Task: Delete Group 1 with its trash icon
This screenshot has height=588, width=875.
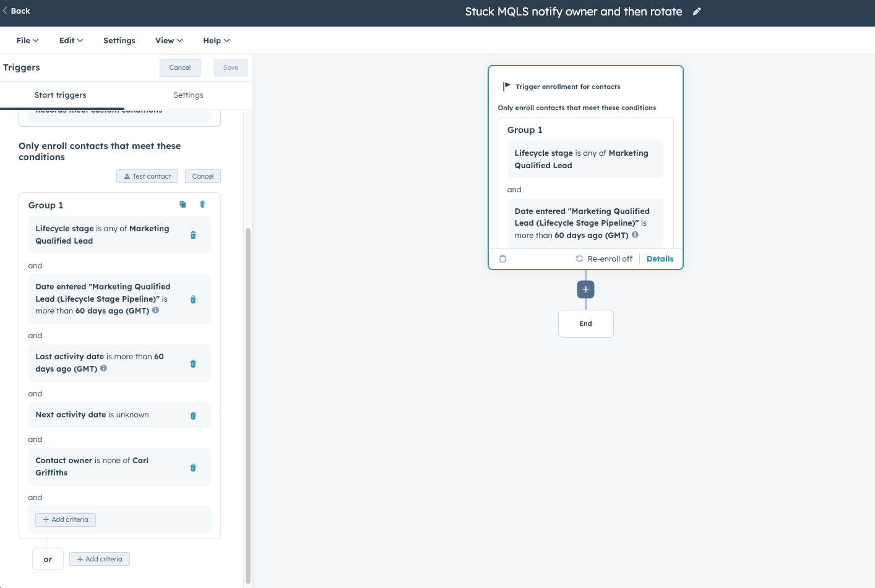Action: (x=202, y=205)
